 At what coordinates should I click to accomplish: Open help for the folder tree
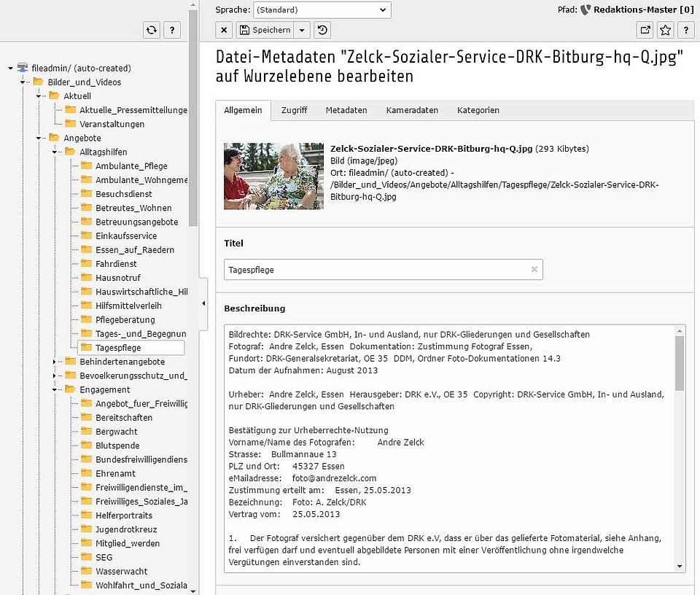point(171,30)
